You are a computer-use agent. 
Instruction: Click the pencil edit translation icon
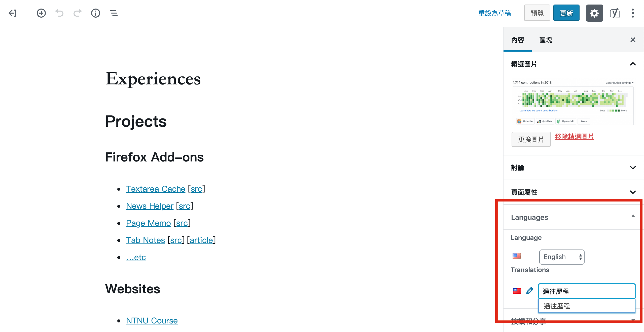(530, 291)
